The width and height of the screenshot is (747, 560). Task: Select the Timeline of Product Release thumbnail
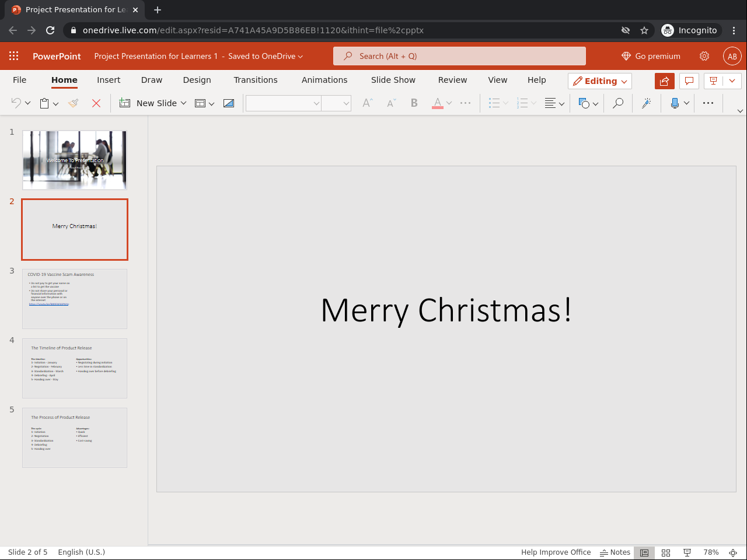click(x=75, y=368)
